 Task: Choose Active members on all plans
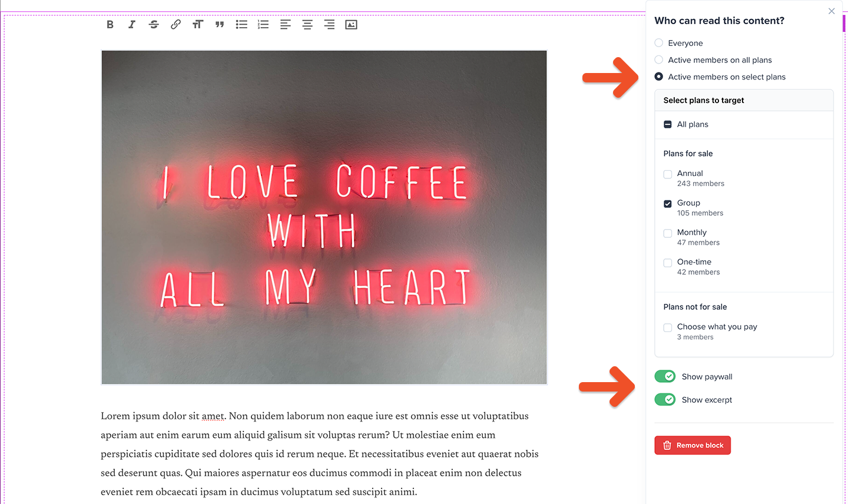659,60
